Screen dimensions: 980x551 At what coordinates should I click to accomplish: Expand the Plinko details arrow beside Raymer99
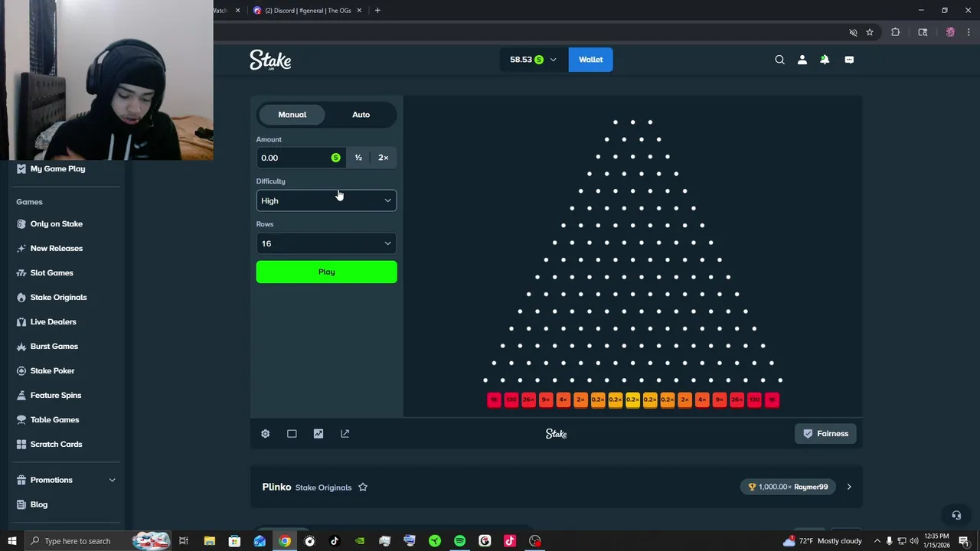coord(848,487)
